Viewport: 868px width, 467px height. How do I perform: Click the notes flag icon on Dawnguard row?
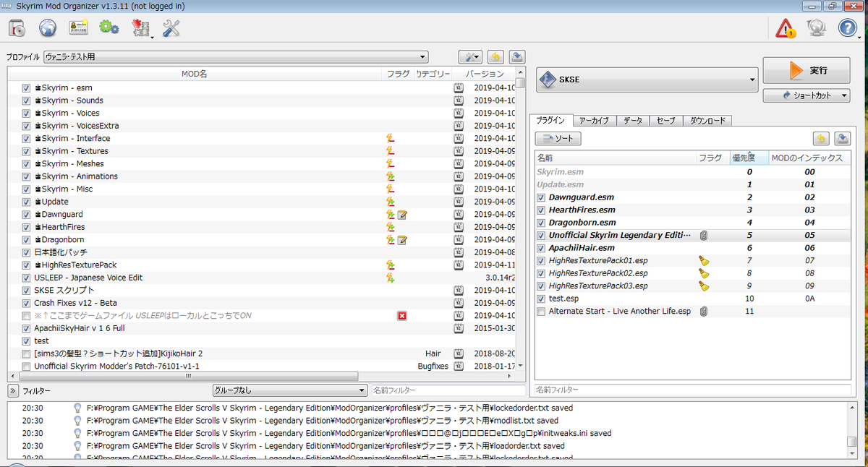tap(402, 215)
